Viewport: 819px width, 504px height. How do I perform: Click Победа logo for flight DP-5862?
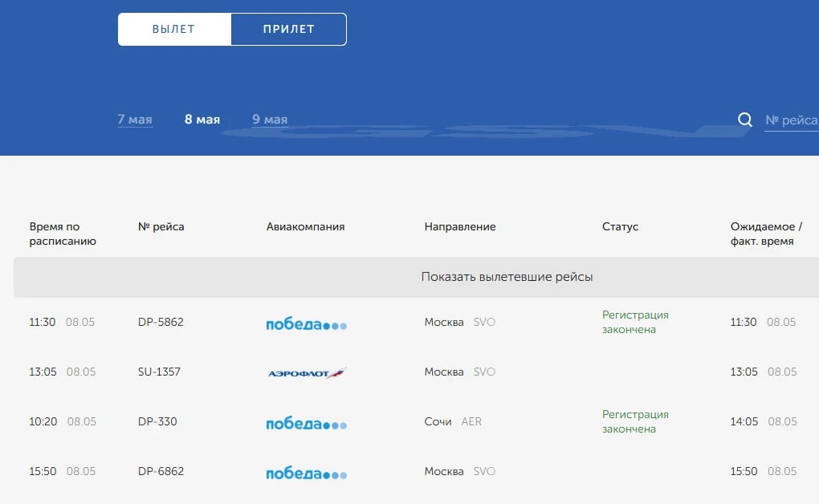click(307, 323)
